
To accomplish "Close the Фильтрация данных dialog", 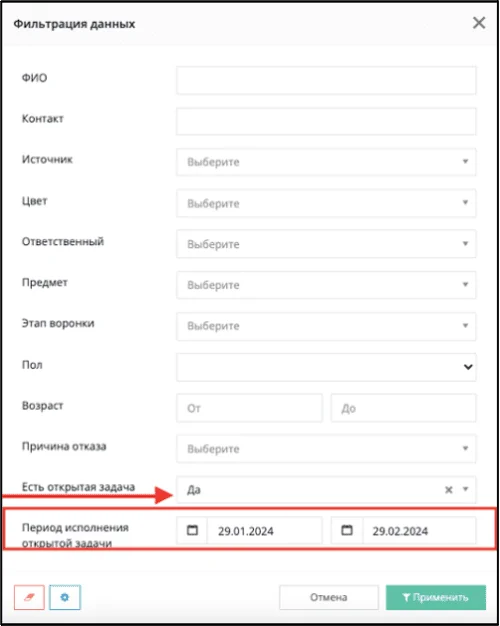I will coord(479,23).
